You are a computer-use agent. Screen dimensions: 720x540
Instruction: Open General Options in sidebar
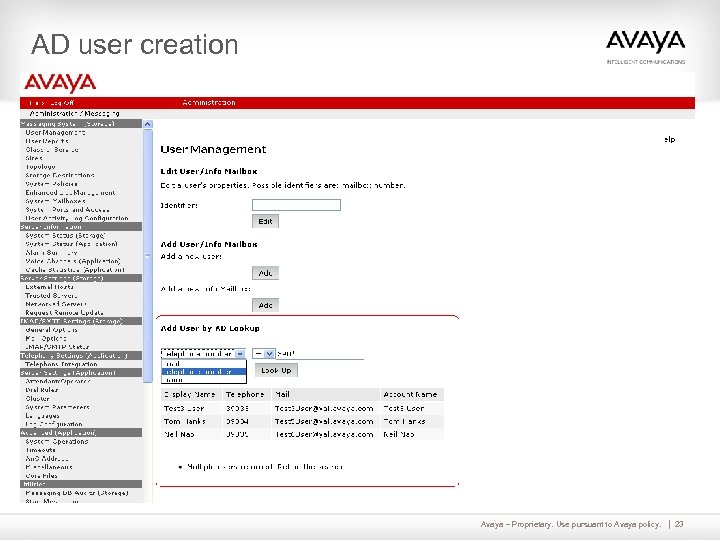(51, 330)
